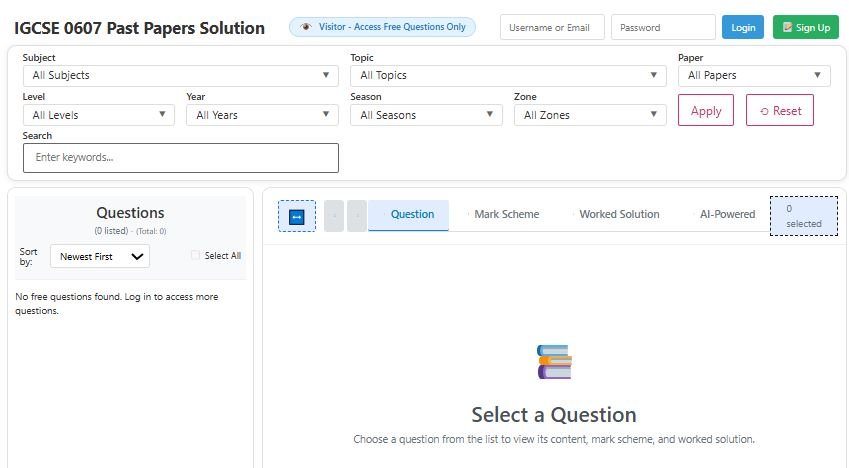Open the Year filter dropdown

(x=262, y=115)
